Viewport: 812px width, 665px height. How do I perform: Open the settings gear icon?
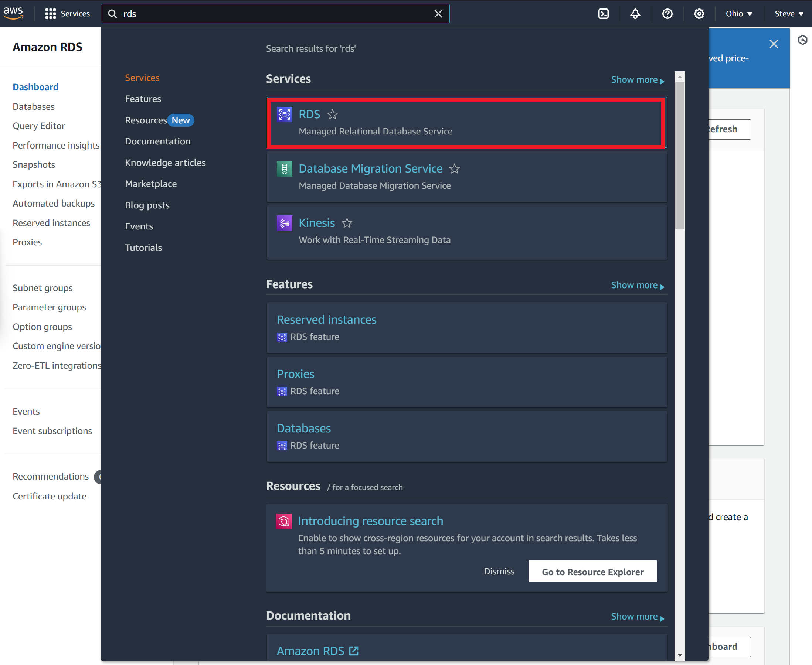tap(699, 14)
